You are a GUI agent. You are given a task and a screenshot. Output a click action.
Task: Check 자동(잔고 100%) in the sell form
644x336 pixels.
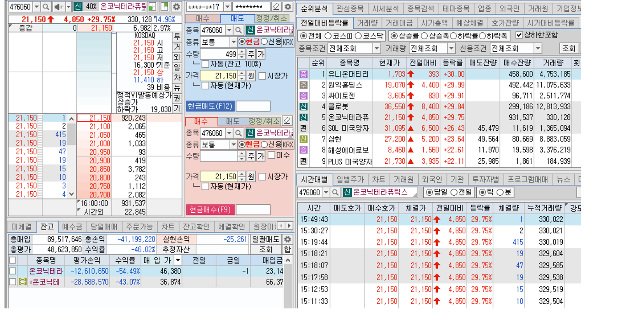pyautogui.click(x=205, y=64)
